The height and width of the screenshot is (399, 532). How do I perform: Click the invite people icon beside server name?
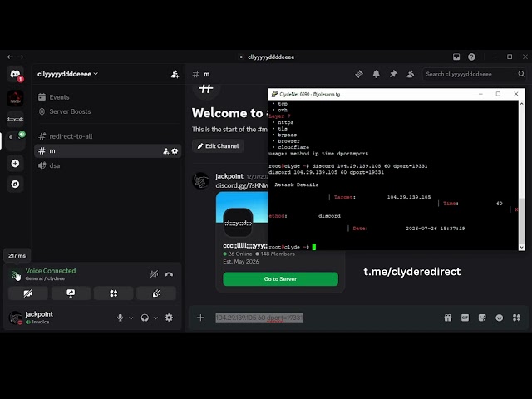click(x=175, y=74)
